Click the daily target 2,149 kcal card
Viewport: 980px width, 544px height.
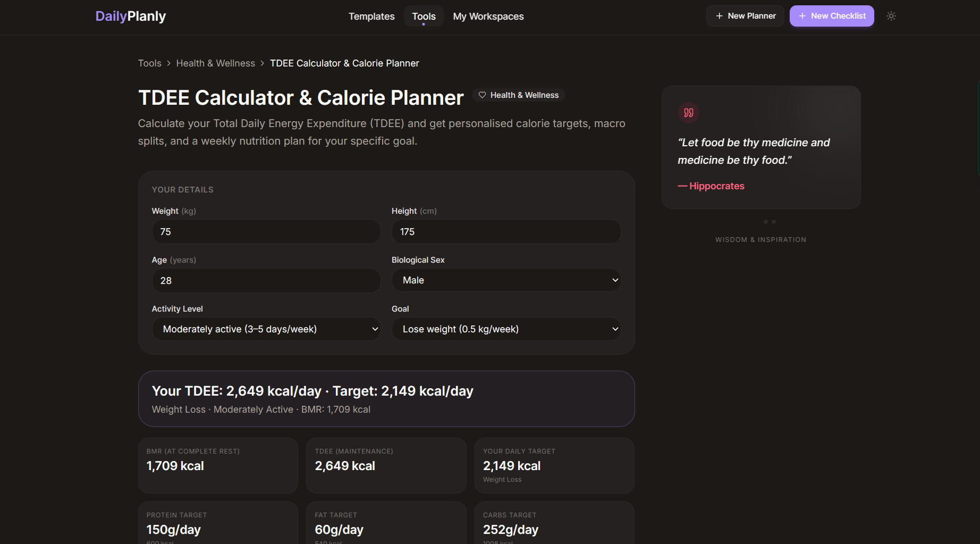coord(554,465)
